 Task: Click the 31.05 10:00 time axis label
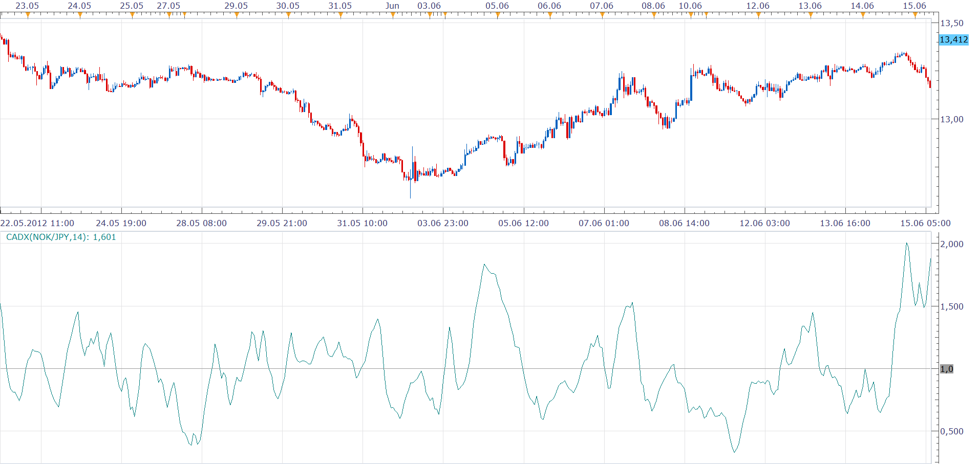tap(363, 223)
